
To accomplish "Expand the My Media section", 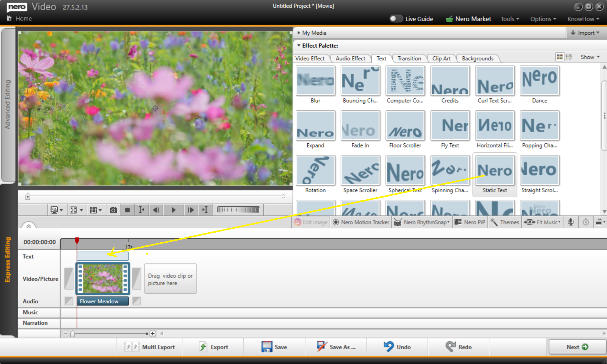I will tap(314, 33).
